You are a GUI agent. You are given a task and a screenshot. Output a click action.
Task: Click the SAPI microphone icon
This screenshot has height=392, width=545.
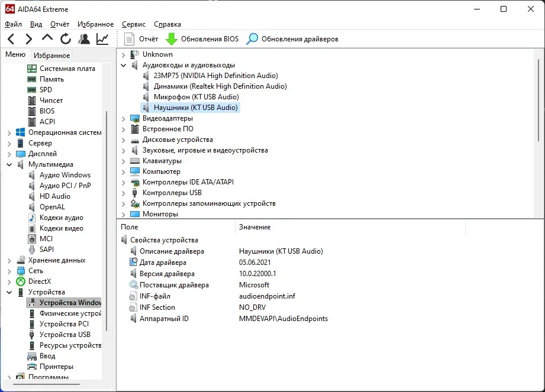pos(31,250)
